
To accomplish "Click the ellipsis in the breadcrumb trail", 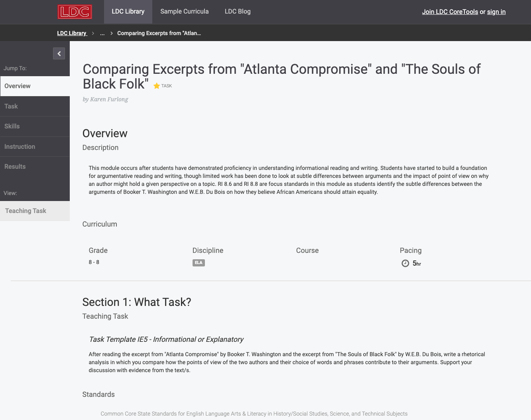I will coord(102,34).
